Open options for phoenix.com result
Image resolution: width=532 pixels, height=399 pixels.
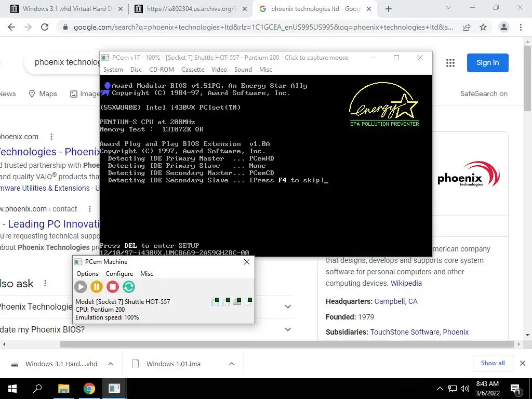[51, 137]
